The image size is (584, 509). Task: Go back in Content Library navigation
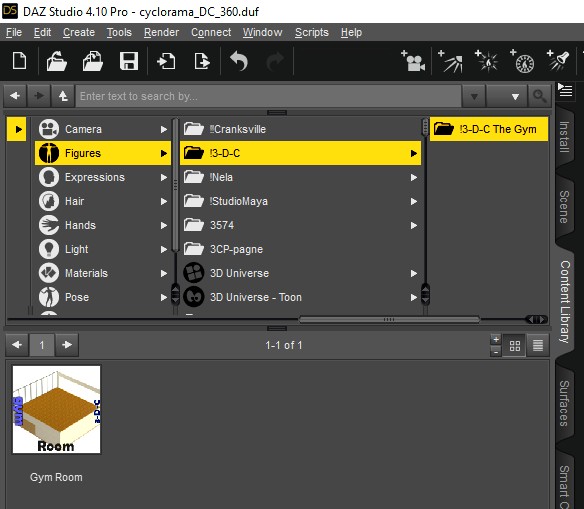click(x=15, y=96)
